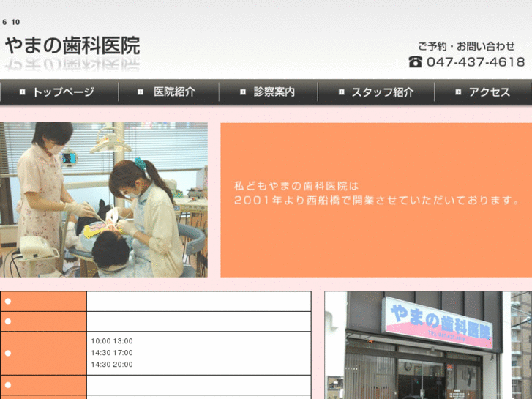Click the やまの歯科医院 site logo
This screenshot has width=532, height=399.
pyautogui.click(x=72, y=46)
